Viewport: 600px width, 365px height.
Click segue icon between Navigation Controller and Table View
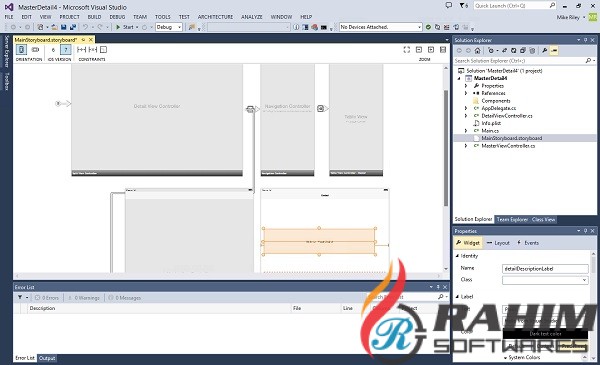[321, 109]
